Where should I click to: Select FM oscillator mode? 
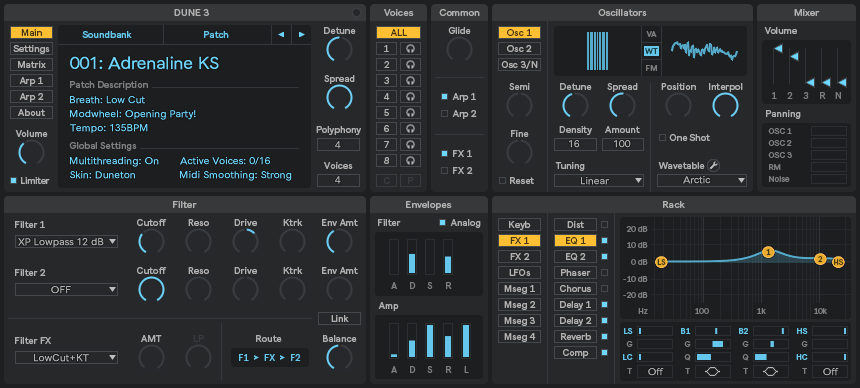(651, 68)
